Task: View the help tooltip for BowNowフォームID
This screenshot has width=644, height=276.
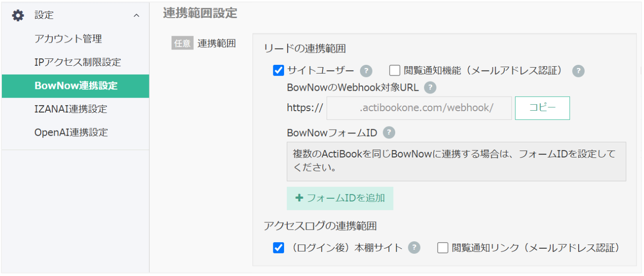Action: pyautogui.click(x=389, y=133)
